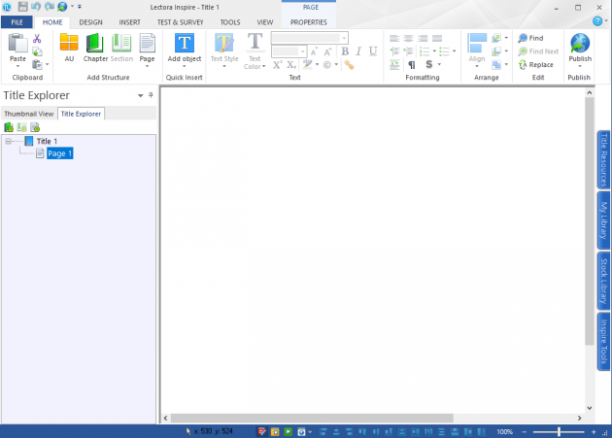The image size is (612, 438).
Task: Open the TEST & SURVEY tab
Action: (180, 22)
